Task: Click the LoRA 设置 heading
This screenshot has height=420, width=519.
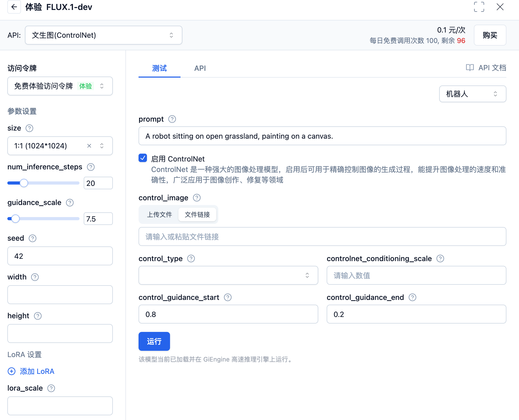Action: 24,354
